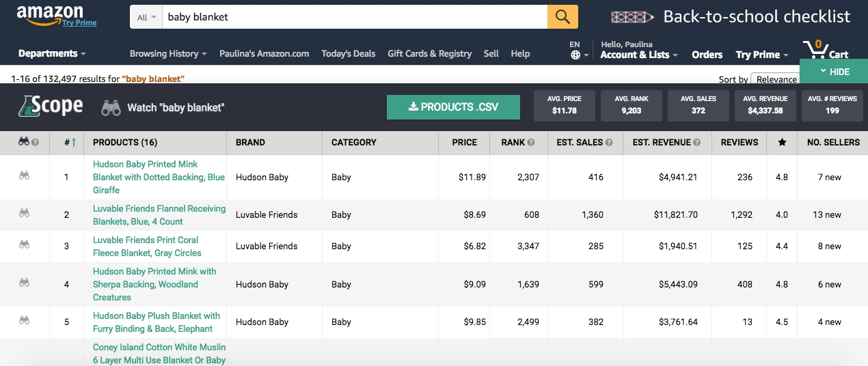This screenshot has width=868, height=366.
Task: Sort by the PRICE column header
Action: click(x=464, y=142)
